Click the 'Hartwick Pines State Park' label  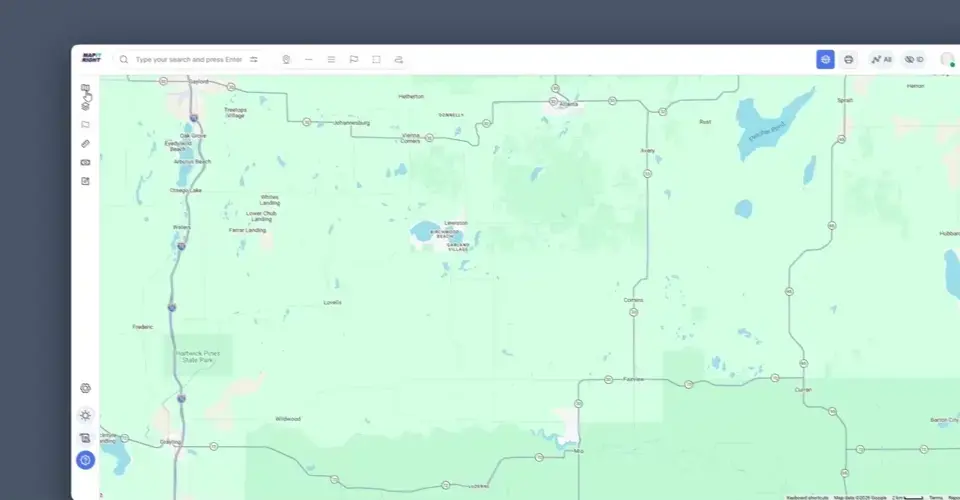[198, 357]
